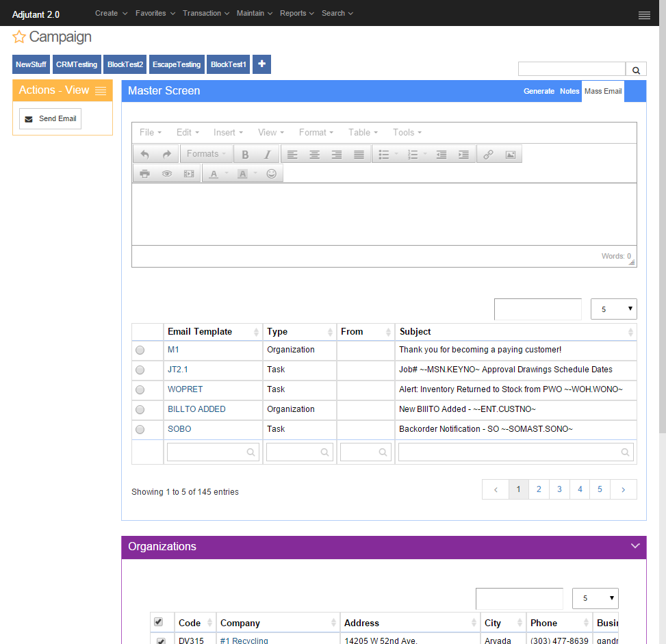Favorite the Campaign page with star icon

click(x=19, y=37)
